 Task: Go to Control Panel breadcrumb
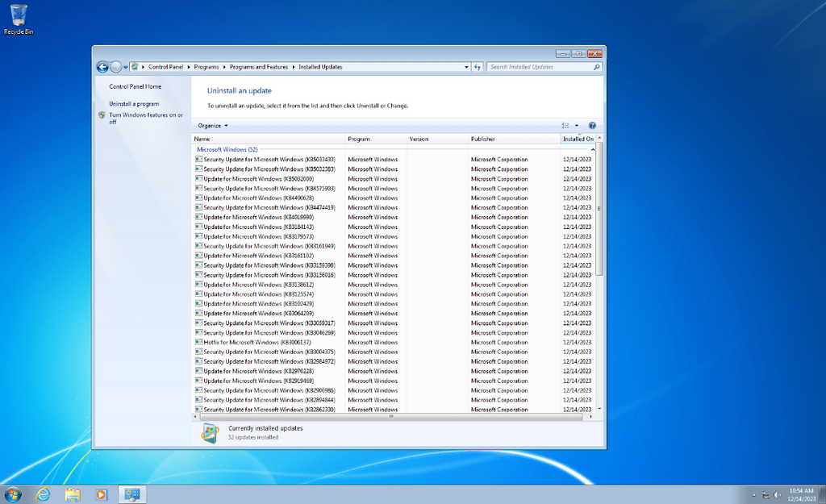(165, 67)
